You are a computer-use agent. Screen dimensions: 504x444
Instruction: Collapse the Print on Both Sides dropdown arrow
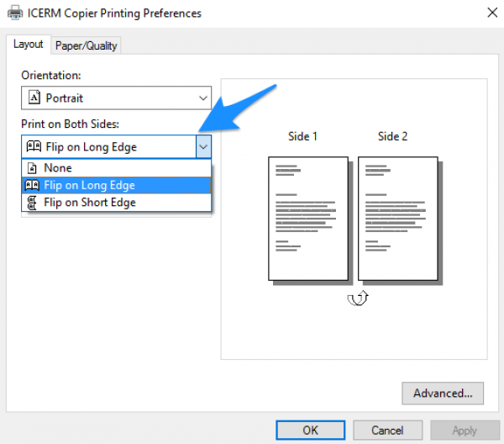pyautogui.click(x=203, y=146)
